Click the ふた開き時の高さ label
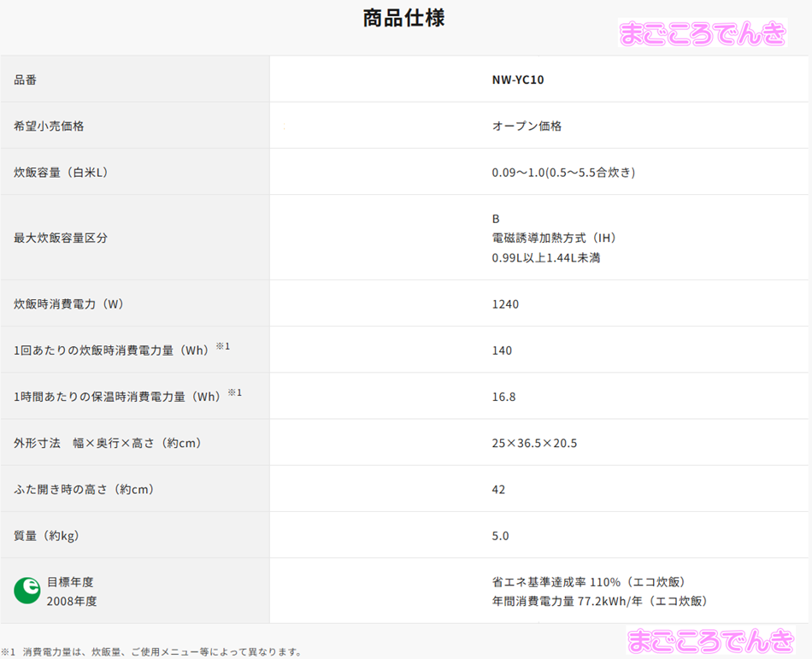Screen dimensions: 812x659 tap(84, 489)
